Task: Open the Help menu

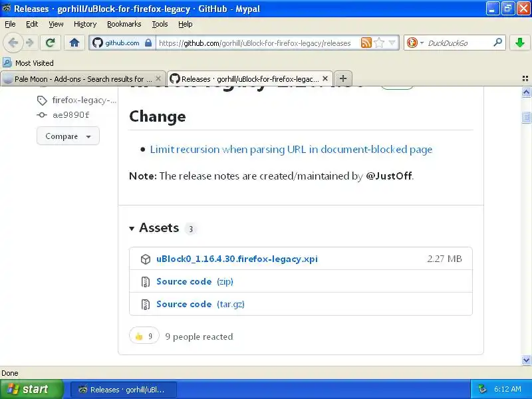Action: (186, 24)
